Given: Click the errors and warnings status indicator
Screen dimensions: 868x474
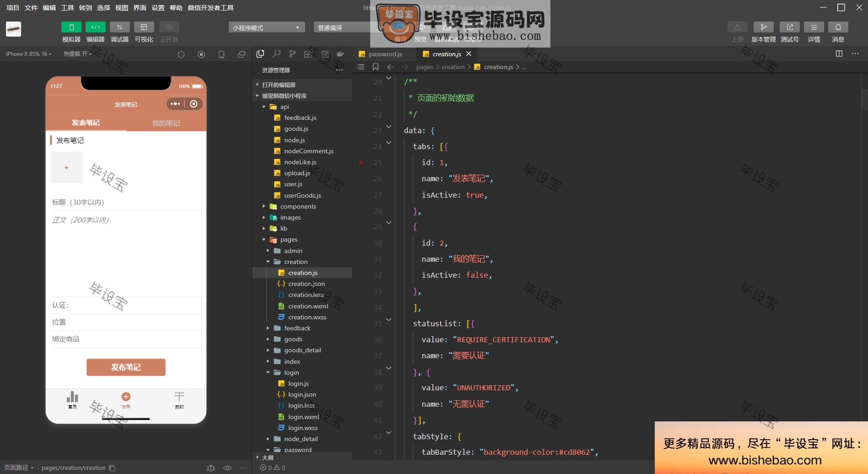Looking at the screenshot, I should (x=273, y=468).
